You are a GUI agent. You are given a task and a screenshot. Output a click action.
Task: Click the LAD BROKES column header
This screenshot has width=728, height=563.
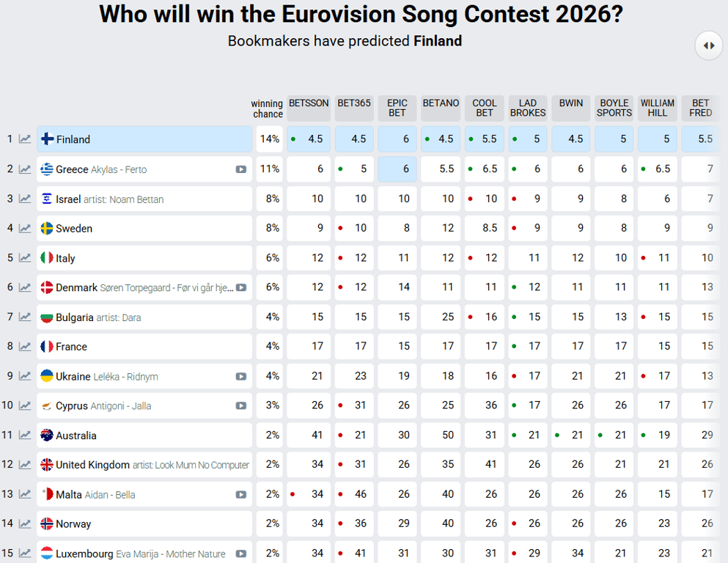click(528, 108)
